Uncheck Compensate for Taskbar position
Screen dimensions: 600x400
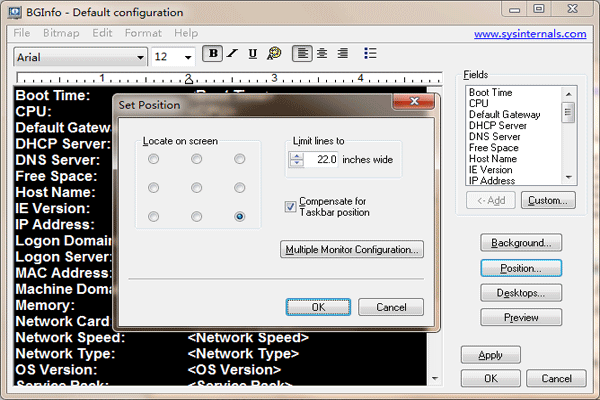click(290, 207)
